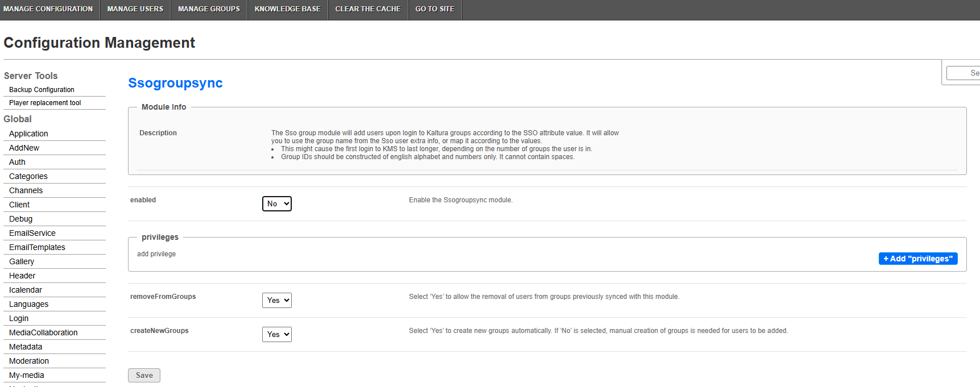Go to Manage Groups in top bar
Image resolution: width=980 pixels, height=387 pixels.
(x=209, y=10)
